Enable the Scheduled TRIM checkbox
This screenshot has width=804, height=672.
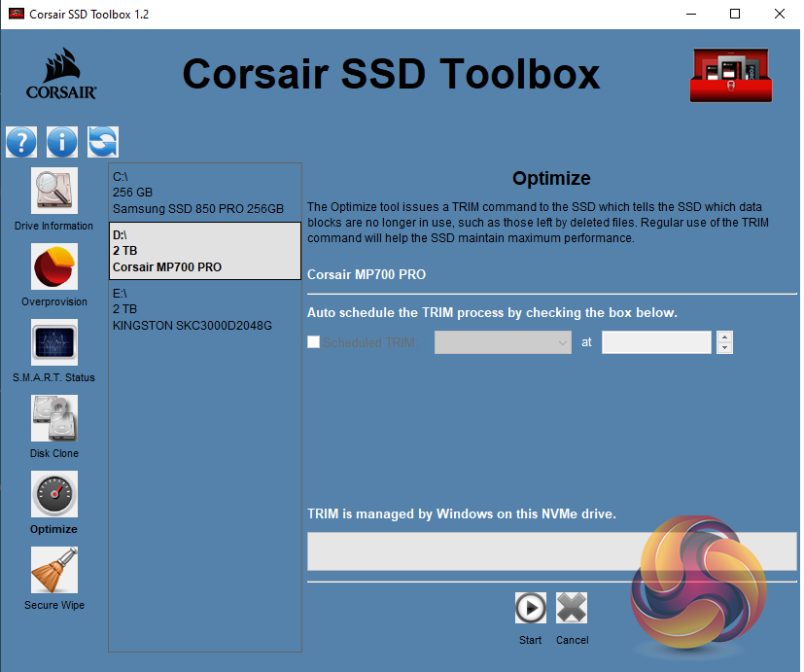click(x=313, y=342)
